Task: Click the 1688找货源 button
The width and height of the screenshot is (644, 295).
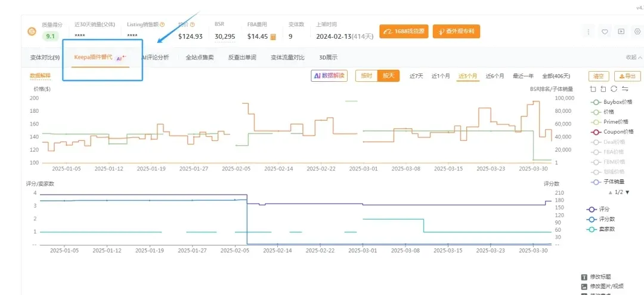Action: coord(403,32)
